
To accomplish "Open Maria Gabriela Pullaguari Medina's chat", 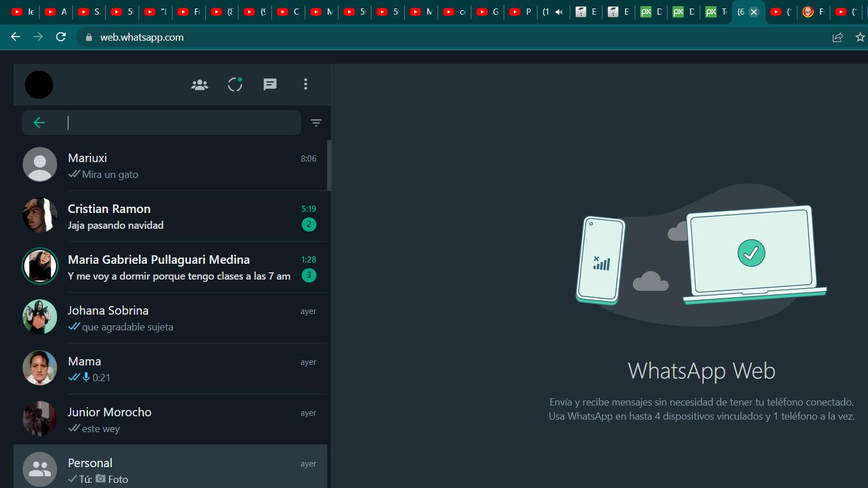I will [170, 267].
